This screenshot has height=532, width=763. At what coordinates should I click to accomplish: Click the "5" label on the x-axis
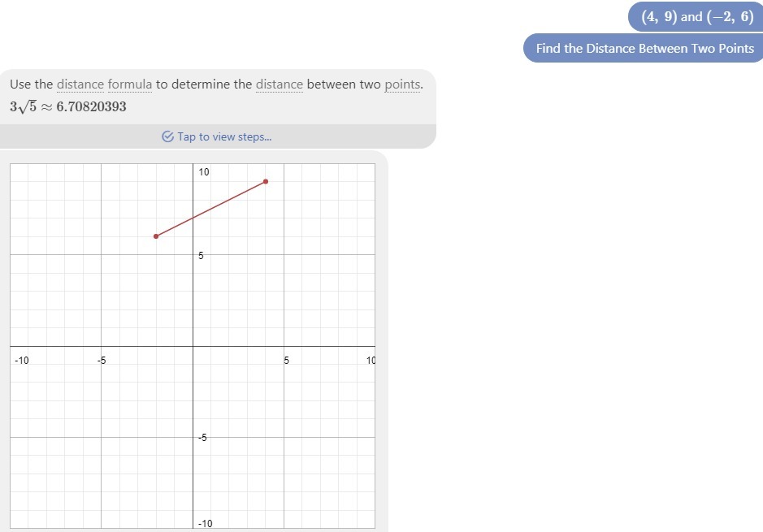click(x=286, y=360)
